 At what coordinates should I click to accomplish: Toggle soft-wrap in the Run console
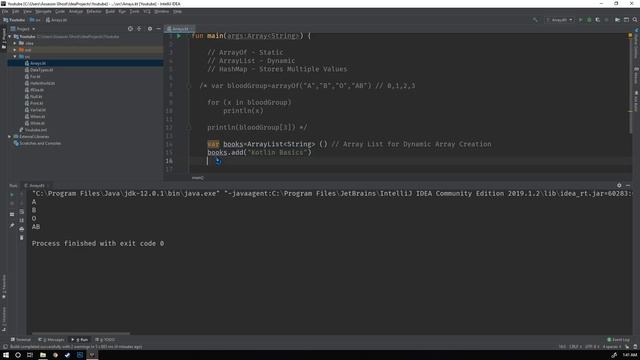click(x=22, y=212)
